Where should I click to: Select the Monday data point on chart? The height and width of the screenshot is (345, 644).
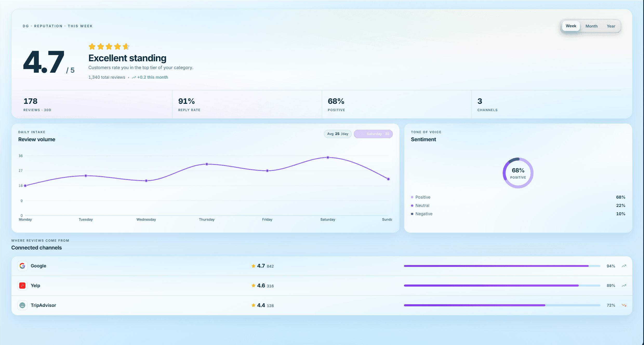[25, 186]
